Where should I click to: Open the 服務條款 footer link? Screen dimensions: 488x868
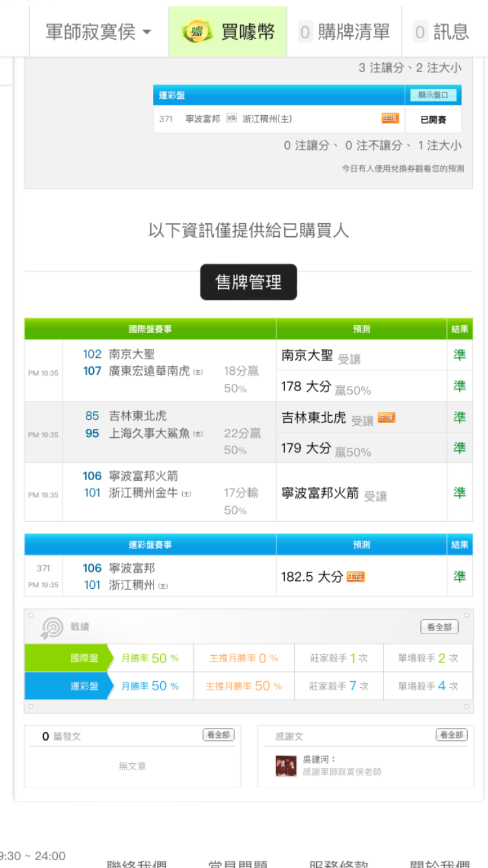[x=338, y=864]
